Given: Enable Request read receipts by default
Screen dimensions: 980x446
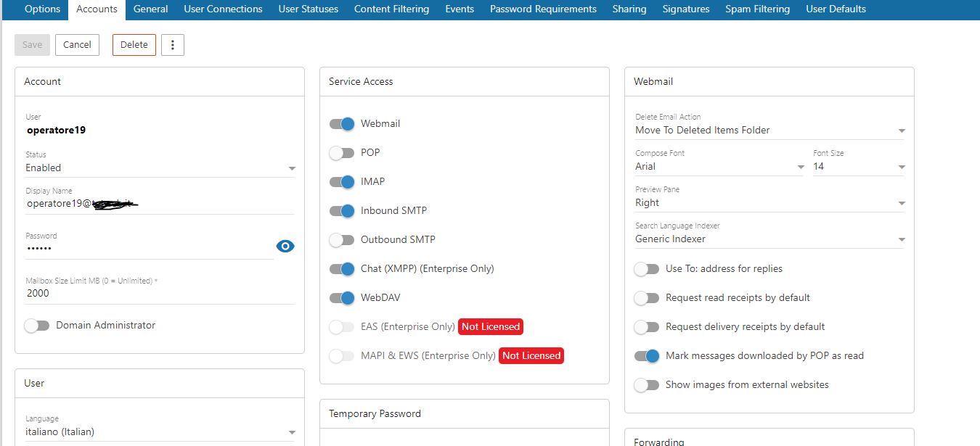Looking at the screenshot, I should click(647, 298).
